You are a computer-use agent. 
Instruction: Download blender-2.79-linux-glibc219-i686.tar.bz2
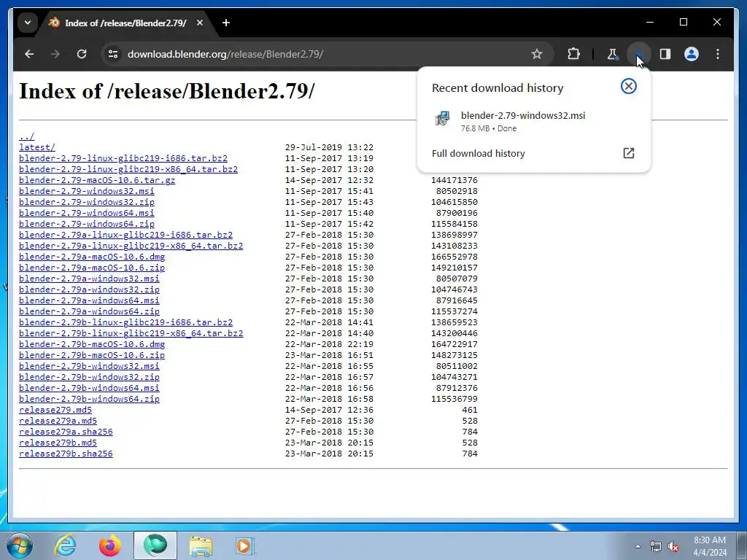[123, 158]
